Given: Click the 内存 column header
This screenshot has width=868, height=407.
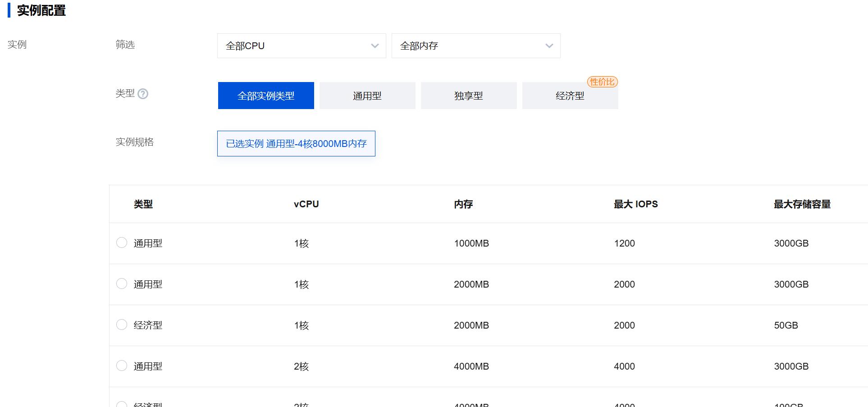Looking at the screenshot, I should [x=463, y=204].
